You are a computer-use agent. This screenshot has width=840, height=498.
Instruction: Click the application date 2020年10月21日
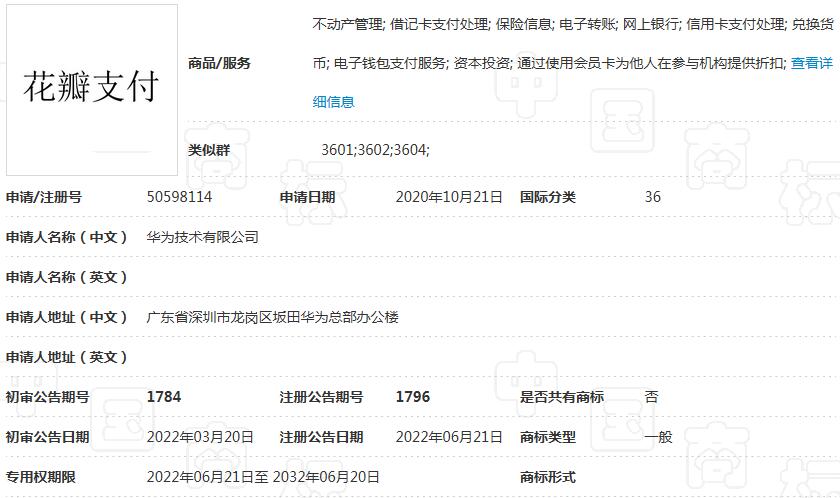coord(449,197)
